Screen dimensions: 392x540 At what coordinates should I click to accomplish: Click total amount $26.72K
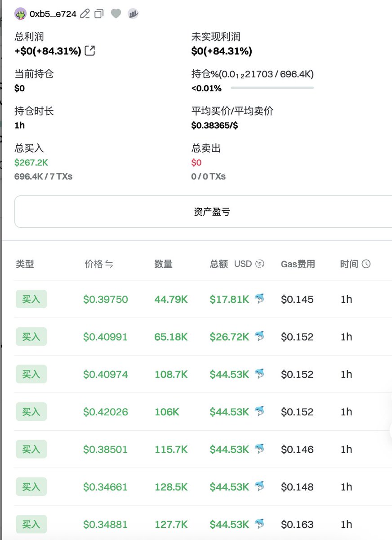point(229,337)
